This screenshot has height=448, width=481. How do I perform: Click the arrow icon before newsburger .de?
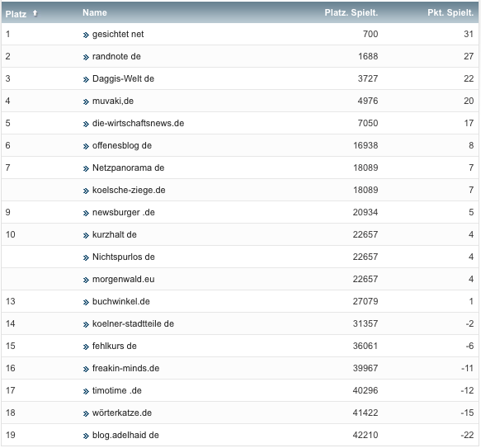[86, 213]
